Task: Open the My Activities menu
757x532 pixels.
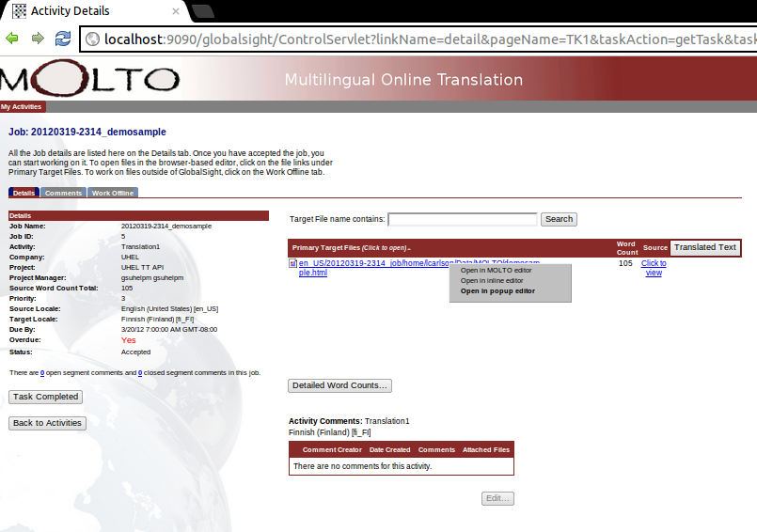Action: tap(22, 107)
